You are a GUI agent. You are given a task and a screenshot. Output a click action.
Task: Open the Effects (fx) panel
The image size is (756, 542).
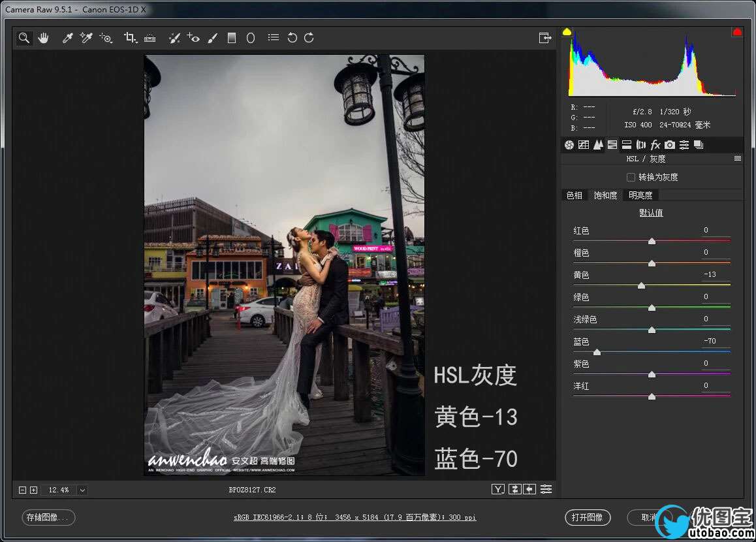[655, 145]
